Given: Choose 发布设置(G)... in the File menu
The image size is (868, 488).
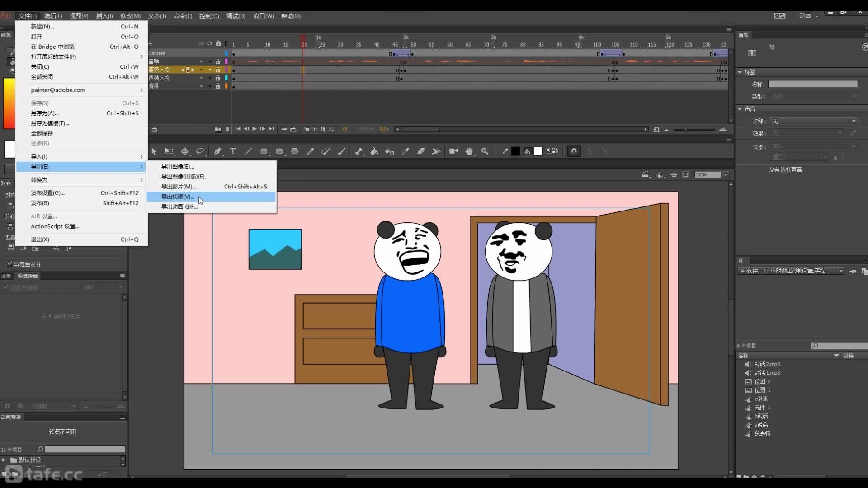Looking at the screenshot, I should click(81, 193).
